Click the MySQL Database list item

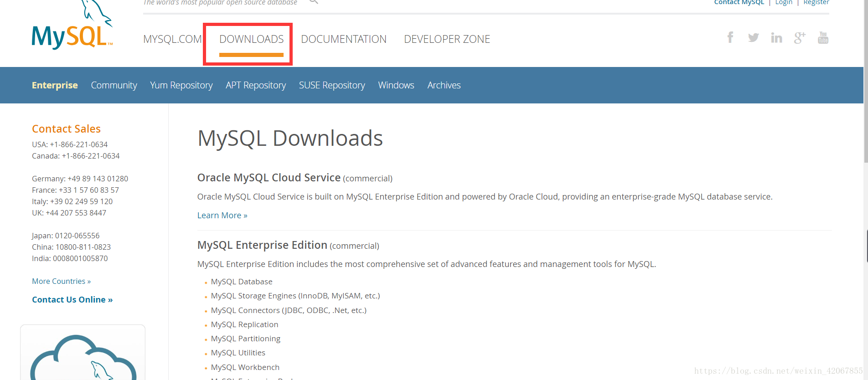[242, 282]
